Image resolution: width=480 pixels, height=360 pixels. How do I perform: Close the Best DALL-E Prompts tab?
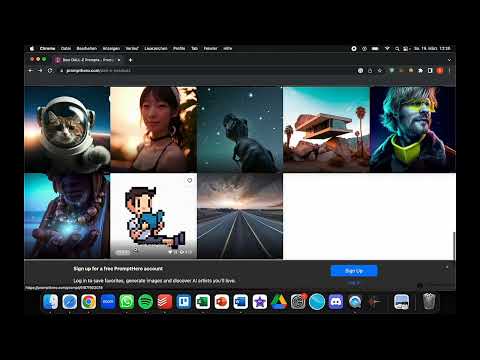(119, 60)
